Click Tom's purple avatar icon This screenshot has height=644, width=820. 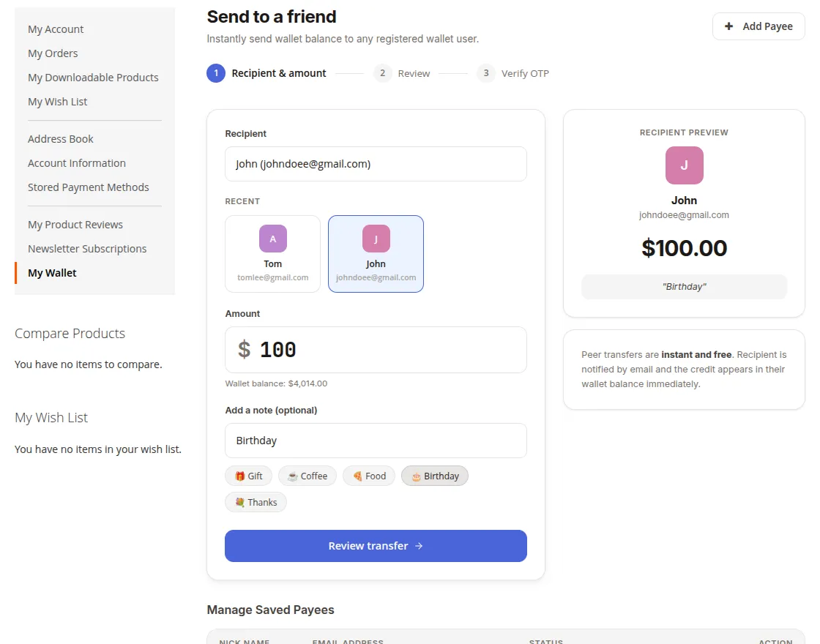272,239
